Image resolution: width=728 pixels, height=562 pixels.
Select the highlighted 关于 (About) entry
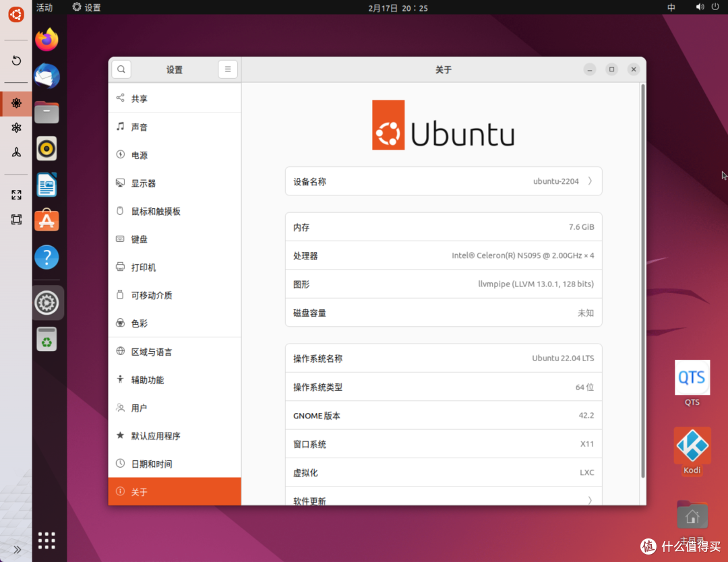(175, 491)
